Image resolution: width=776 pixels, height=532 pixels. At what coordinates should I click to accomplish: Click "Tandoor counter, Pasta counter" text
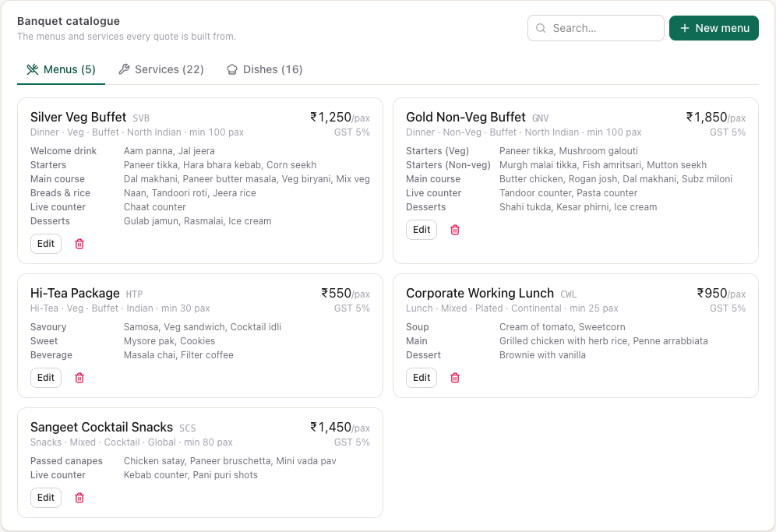pyautogui.click(x=568, y=193)
